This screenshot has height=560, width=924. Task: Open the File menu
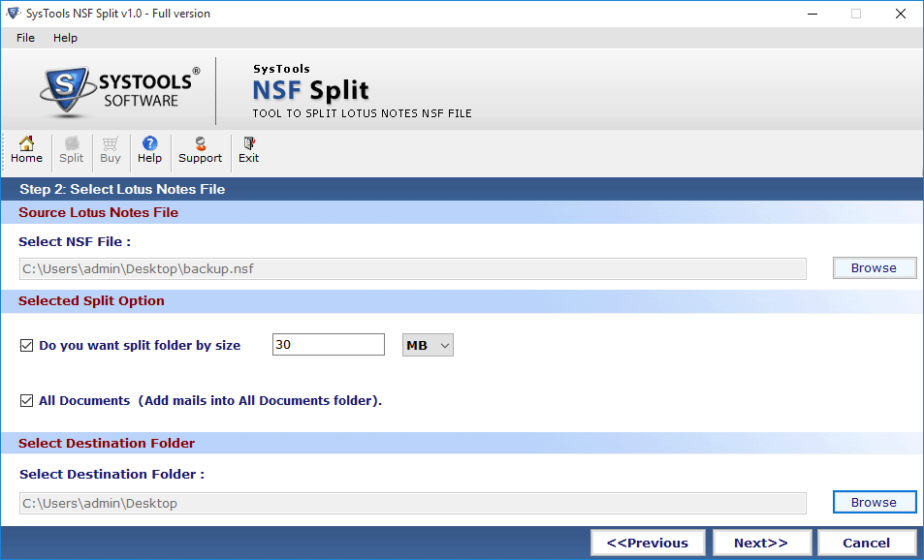pyautogui.click(x=25, y=38)
